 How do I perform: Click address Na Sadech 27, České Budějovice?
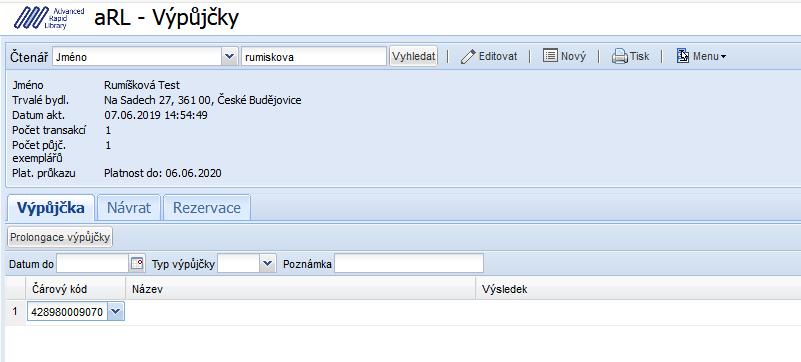tap(203, 100)
